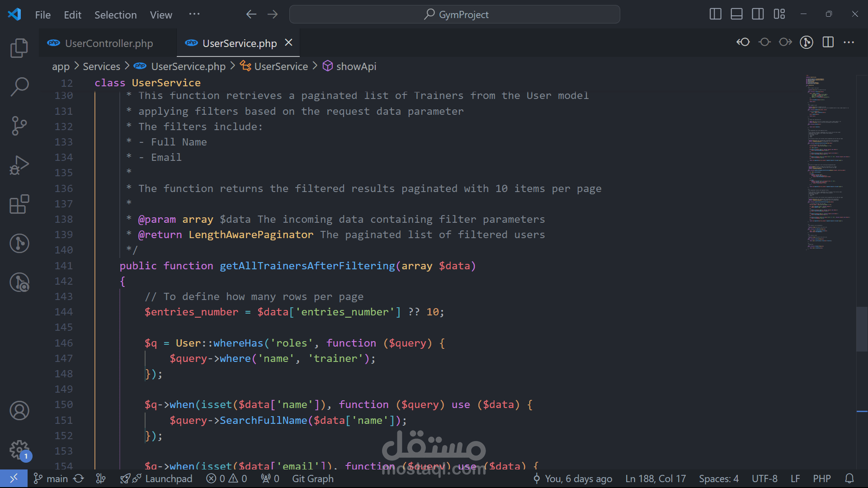Screen dimensions: 868x488
Task: Toggle Primary Side Bar layout button
Action: point(715,14)
